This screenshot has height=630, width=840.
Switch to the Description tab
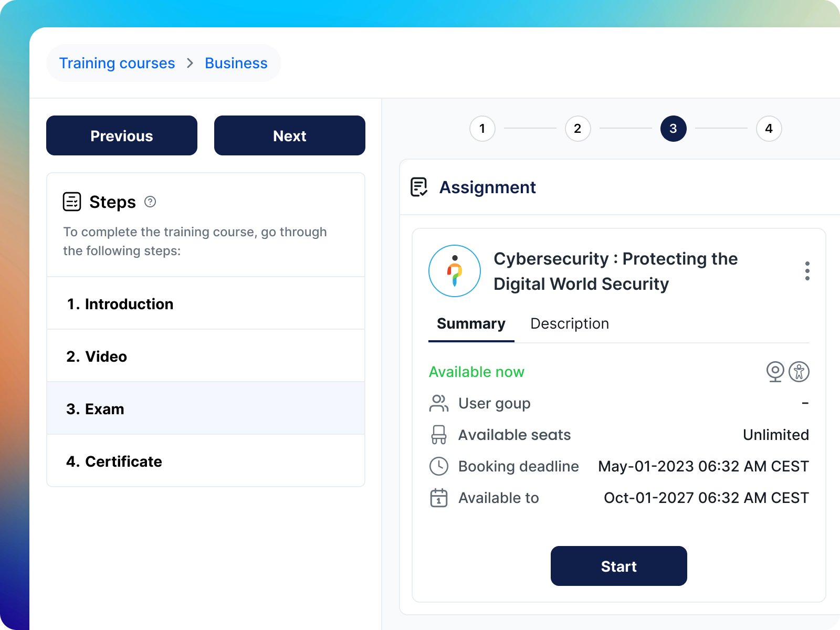[570, 324]
